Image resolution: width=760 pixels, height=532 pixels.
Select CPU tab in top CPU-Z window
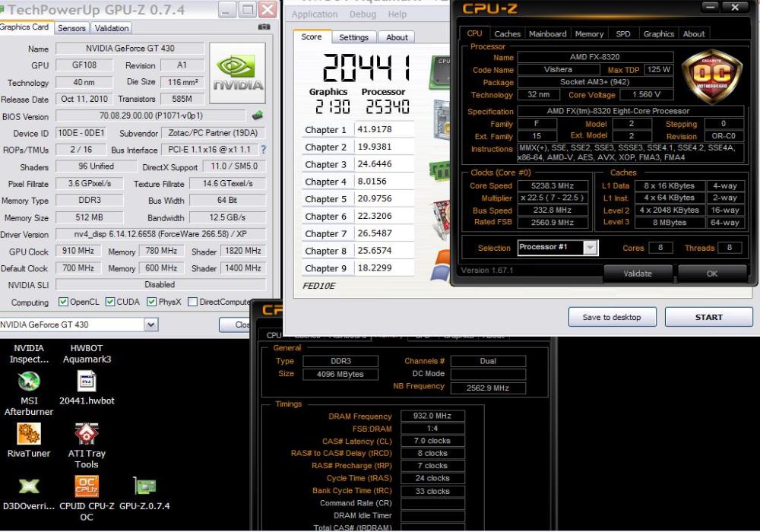(474, 33)
